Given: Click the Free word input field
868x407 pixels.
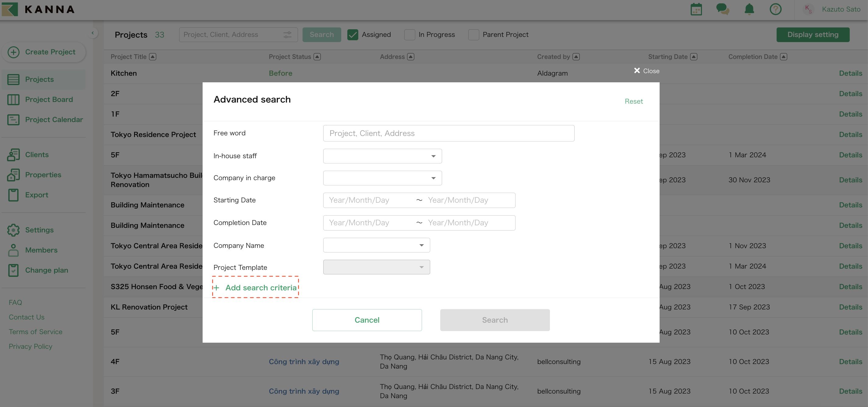Looking at the screenshot, I should point(448,133).
